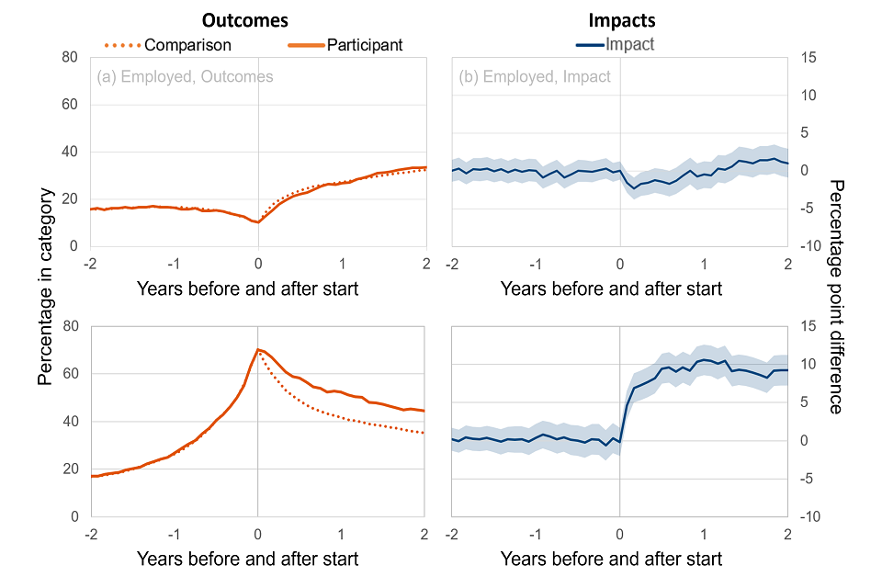Image resolution: width=882 pixels, height=588 pixels.
Task: Select the Participant legend label
Action: (365, 44)
